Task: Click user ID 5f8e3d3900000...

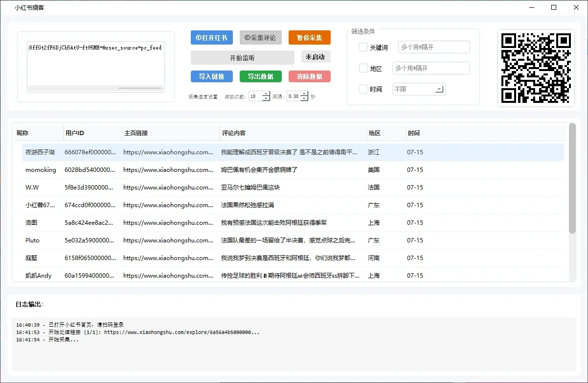Action: [x=89, y=188]
